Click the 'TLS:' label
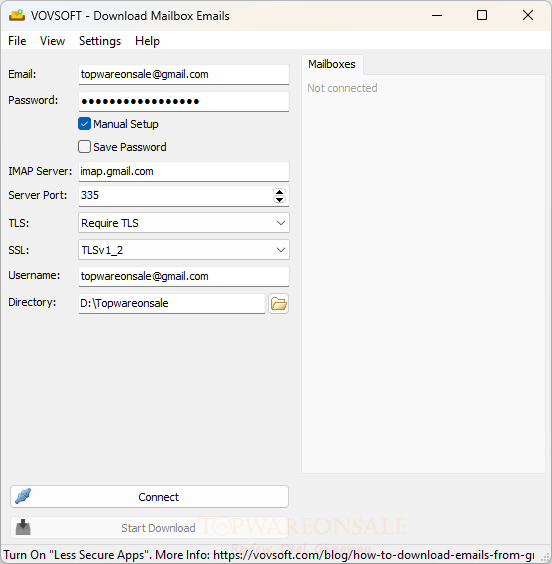Image resolution: width=552 pixels, height=564 pixels. pos(19,223)
